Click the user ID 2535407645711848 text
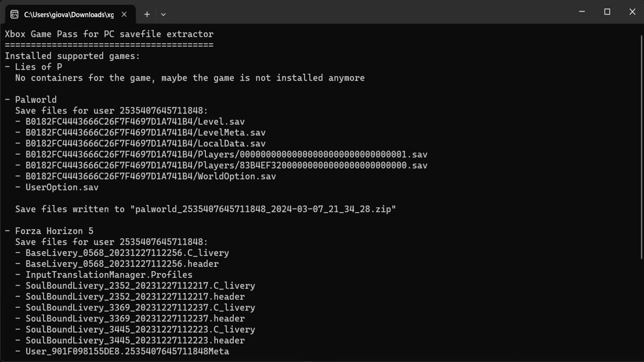The width and height of the screenshot is (644, 362). tap(163, 110)
